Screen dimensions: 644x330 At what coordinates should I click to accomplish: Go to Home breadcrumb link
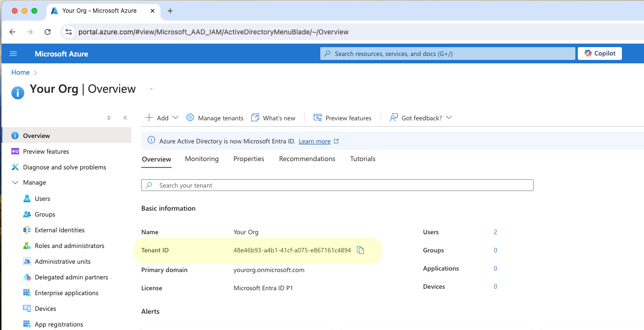coord(21,72)
